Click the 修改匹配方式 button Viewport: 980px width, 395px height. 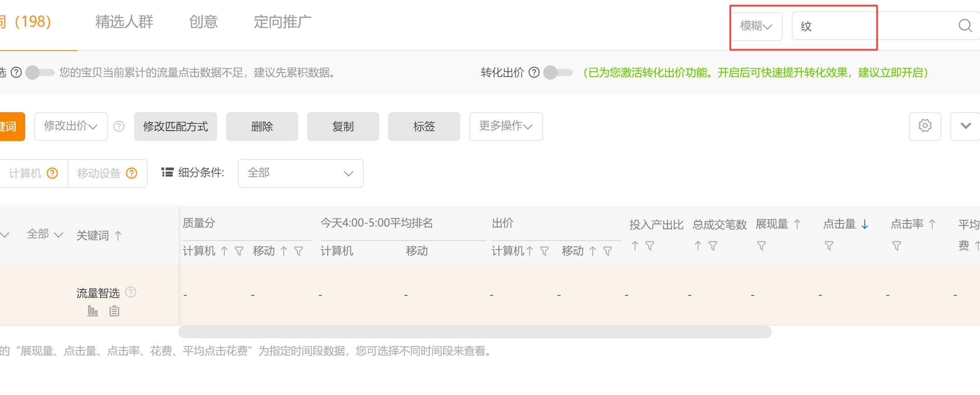pos(176,127)
